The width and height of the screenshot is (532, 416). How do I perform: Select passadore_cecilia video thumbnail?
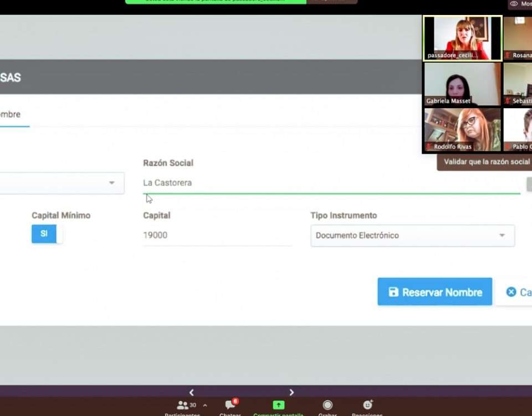click(x=462, y=38)
